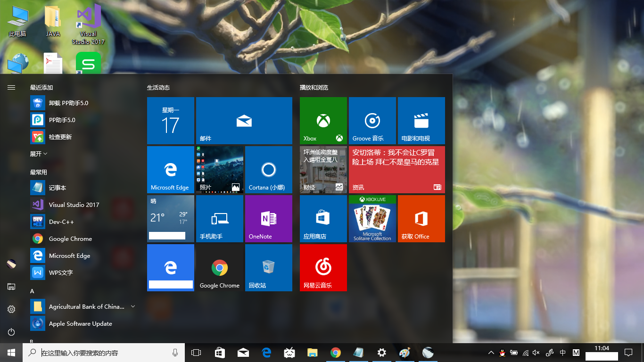Open the 手机助手 tile
The height and width of the screenshot is (362, 644).
pos(220,219)
